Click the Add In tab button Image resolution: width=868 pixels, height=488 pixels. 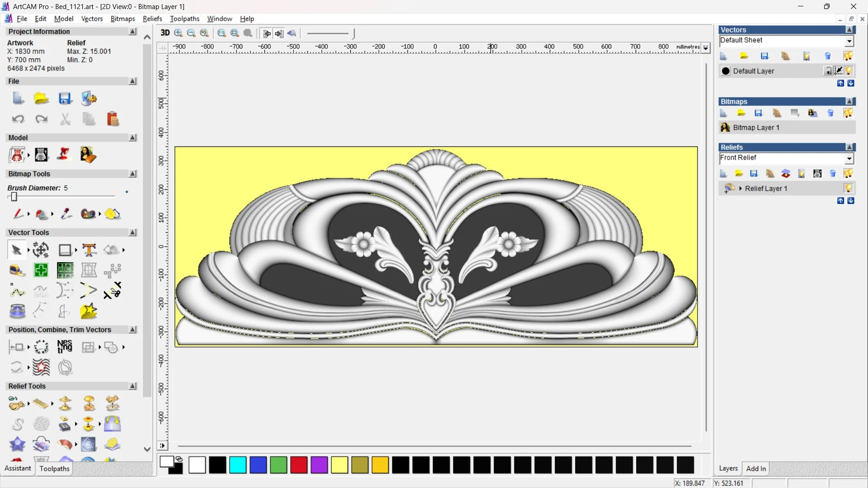(756, 469)
